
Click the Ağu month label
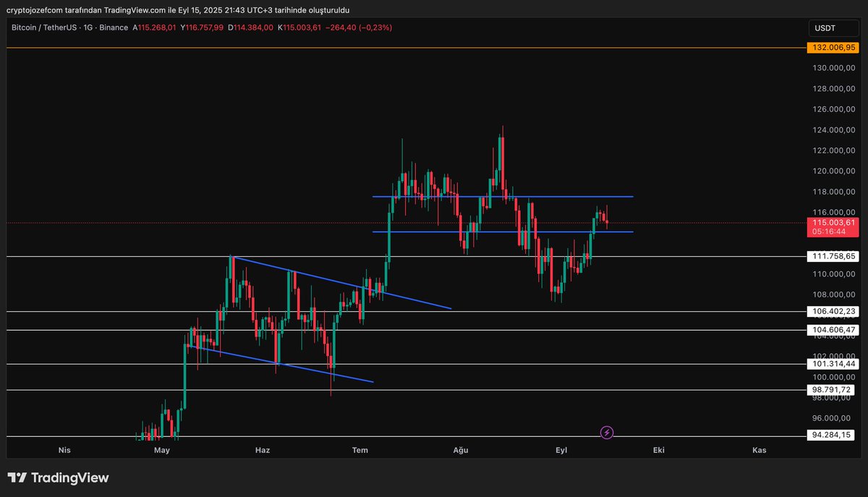pyautogui.click(x=461, y=450)
